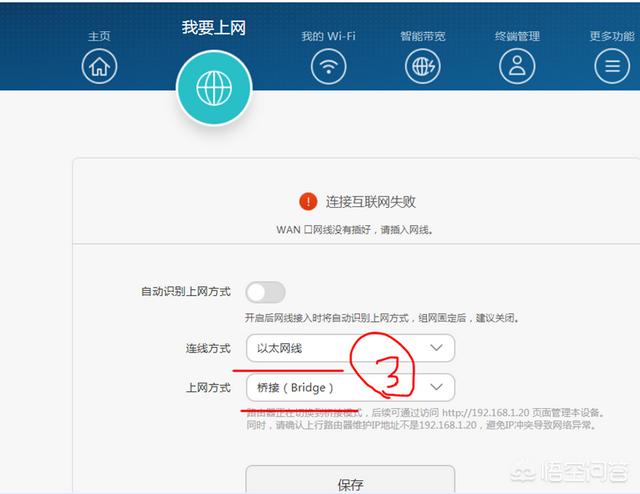640x494 pixels.
Task: Select the globe icon for 我要上网
Action: tap(214, 88)
